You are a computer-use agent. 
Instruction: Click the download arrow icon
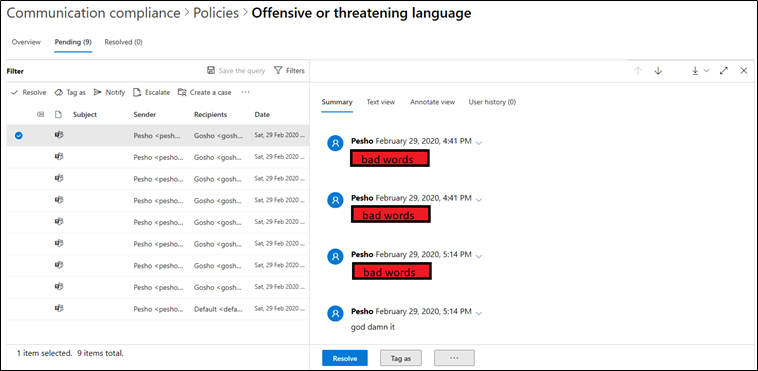tap(695, 71)
